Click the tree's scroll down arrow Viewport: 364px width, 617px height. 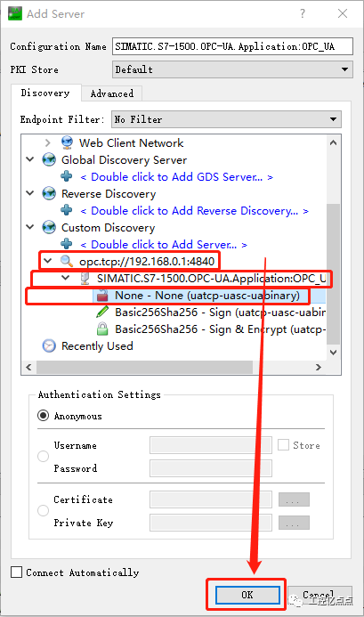pyautogui.click(x=333, y=353)
